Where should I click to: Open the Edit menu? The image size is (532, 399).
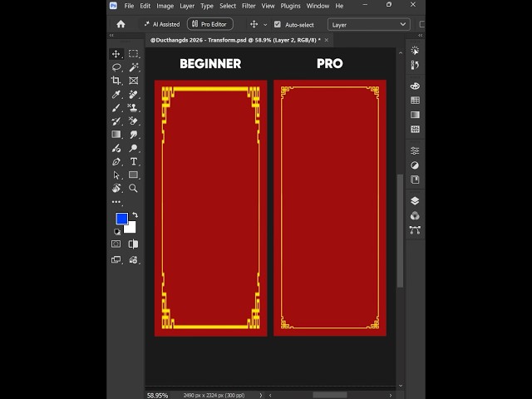[x=145, y=6]
